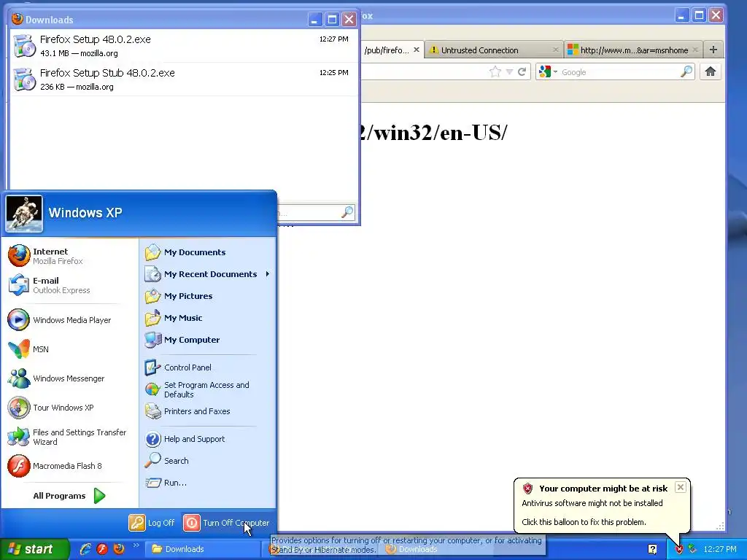747x560 pixels.
Task: Click Firefox Setup Stub installer icon
Action: [24, 79]
